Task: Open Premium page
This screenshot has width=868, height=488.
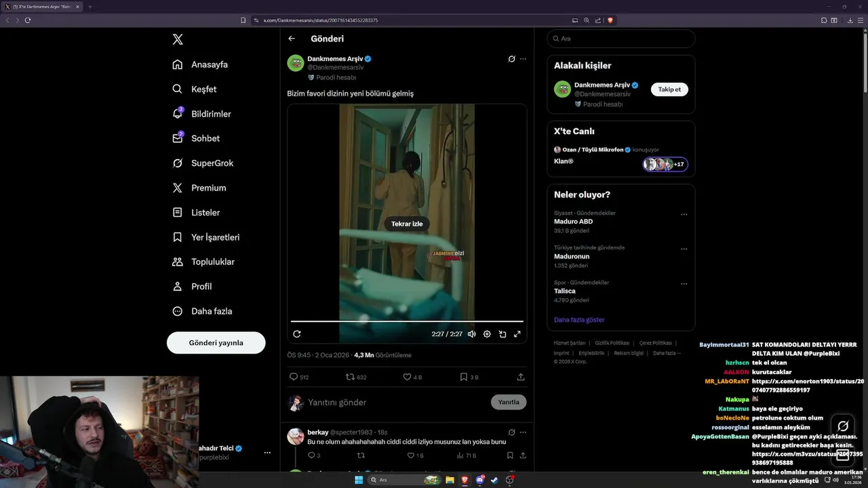Action: click(x=199, y=188)
